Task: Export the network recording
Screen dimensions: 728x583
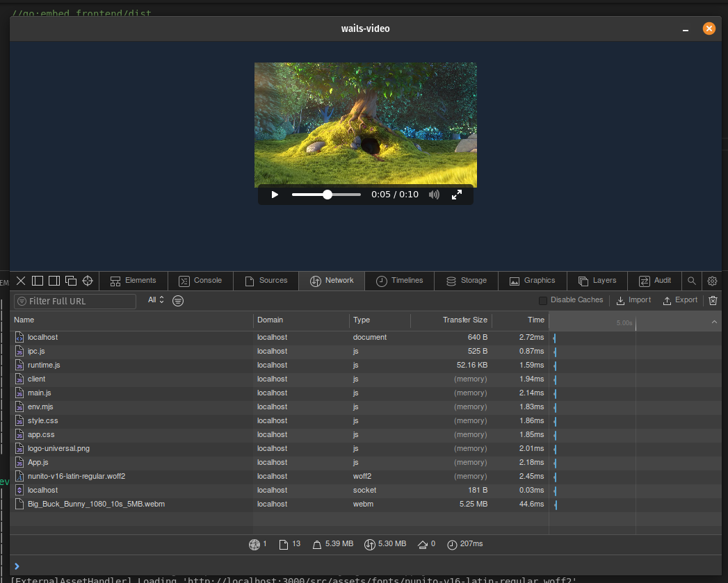Action: coord(680,299)
